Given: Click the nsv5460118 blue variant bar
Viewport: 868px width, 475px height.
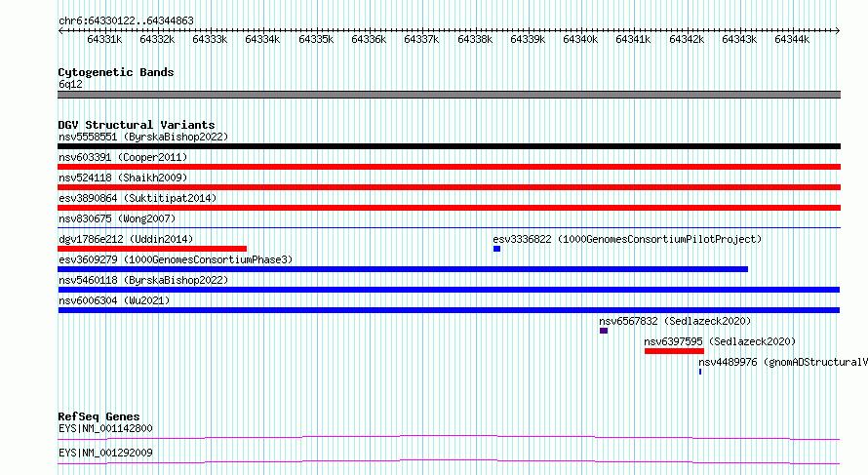Looking at the screenshot, I should [x=449, y=290].
